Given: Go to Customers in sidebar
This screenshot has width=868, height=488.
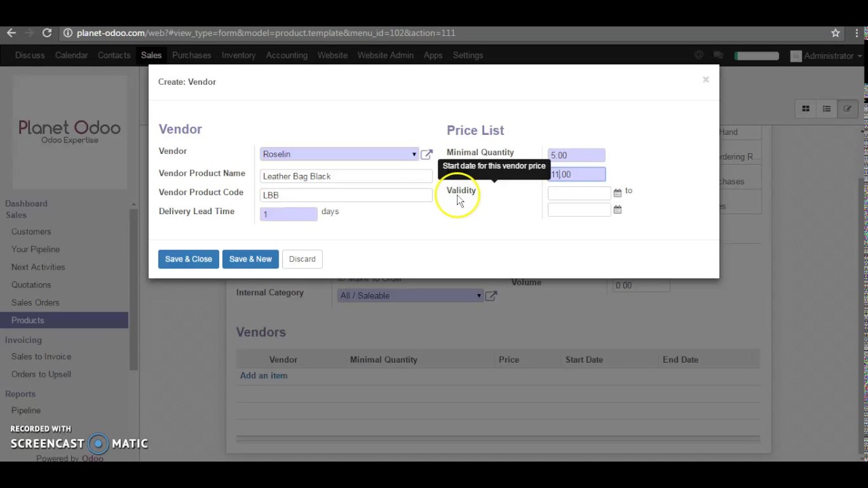Looking at the screenshot, I should [31, 232].
